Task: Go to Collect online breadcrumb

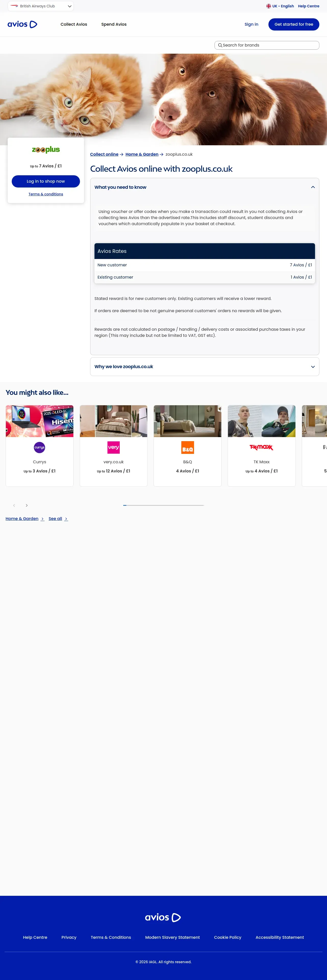Action: [x=104, y=154]
